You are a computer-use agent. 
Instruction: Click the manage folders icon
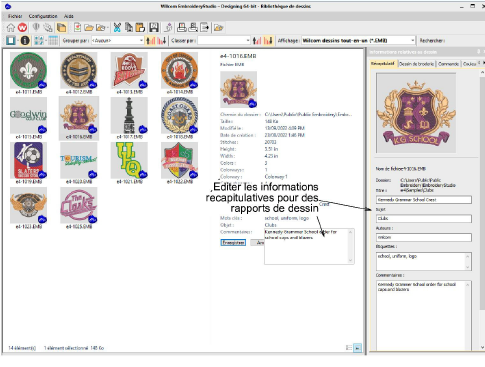click(x=219, y=28)
